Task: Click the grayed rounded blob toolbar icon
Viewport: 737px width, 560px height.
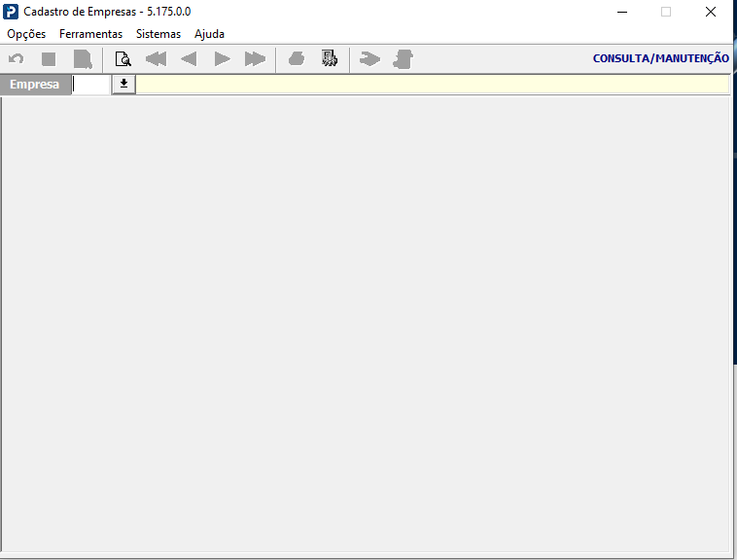Action: coord(297,59)
